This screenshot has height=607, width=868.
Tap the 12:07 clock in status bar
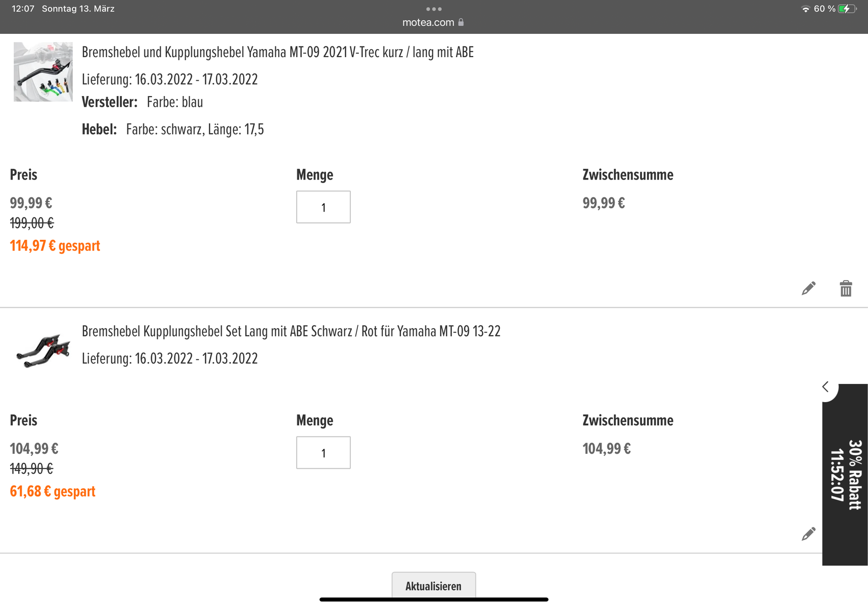[23, 9]
